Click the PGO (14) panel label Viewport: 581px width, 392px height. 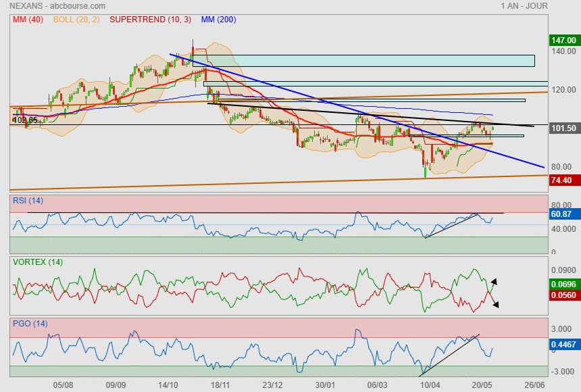[x=30, y=323]
